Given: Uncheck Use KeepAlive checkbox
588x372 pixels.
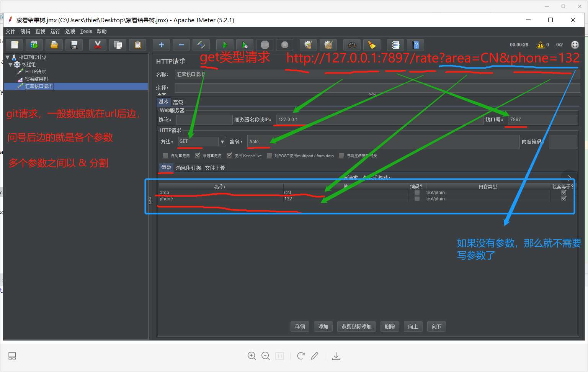Looking at the screenshot, I should pyautogui.click(x=229, y=156).
